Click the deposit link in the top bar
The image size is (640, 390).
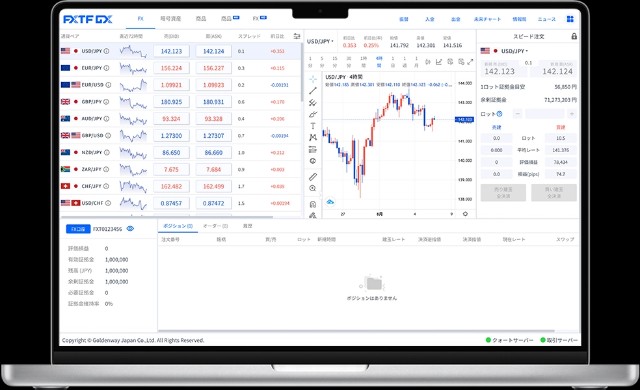(429, 19)
